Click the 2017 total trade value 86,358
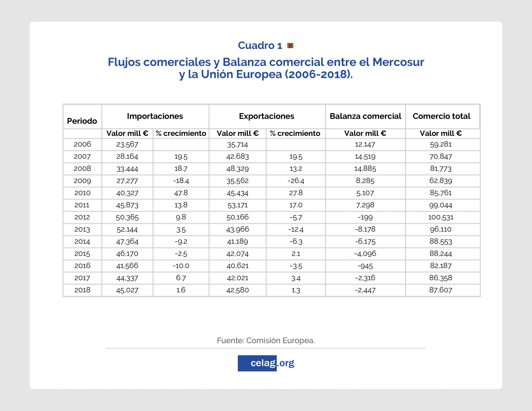 point(441,278)
